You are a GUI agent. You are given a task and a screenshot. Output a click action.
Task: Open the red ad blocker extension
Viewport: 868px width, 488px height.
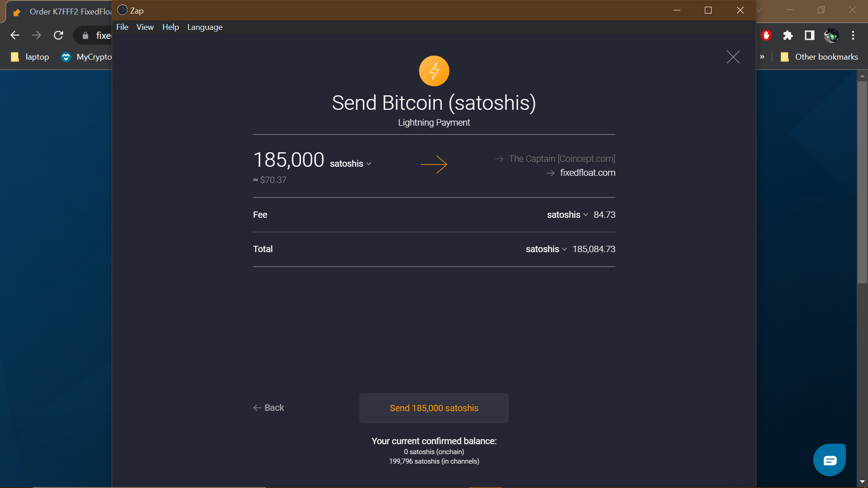pyautogui.click(x=766, y=35)
